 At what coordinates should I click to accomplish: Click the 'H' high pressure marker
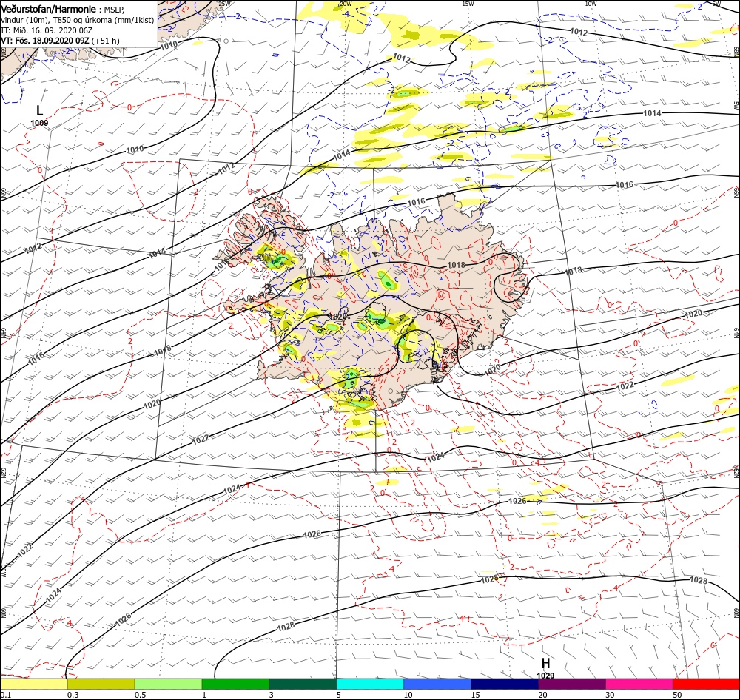[545, 663]
